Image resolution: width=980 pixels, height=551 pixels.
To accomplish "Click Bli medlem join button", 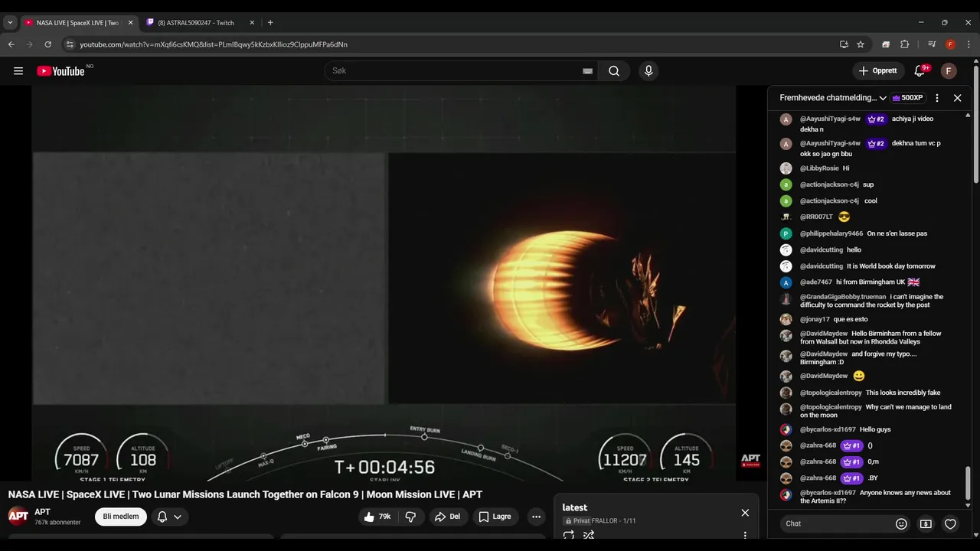I will click(121, 517).
